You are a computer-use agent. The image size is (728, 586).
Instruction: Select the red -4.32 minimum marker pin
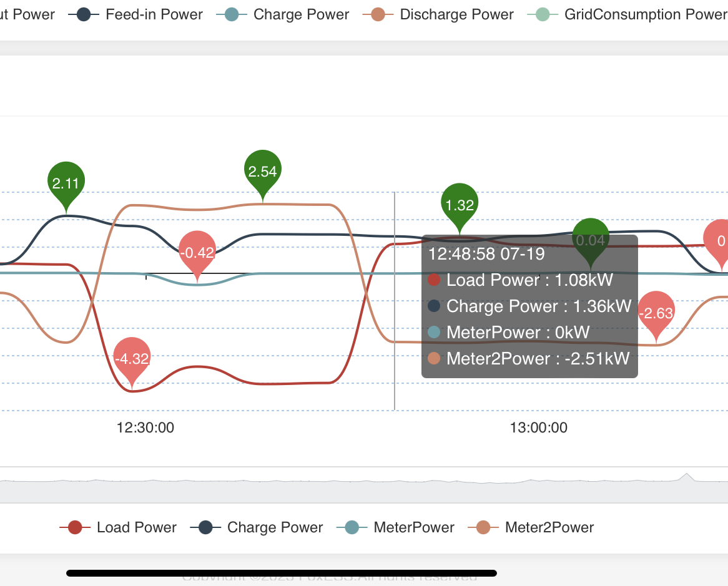coord(132,358)
